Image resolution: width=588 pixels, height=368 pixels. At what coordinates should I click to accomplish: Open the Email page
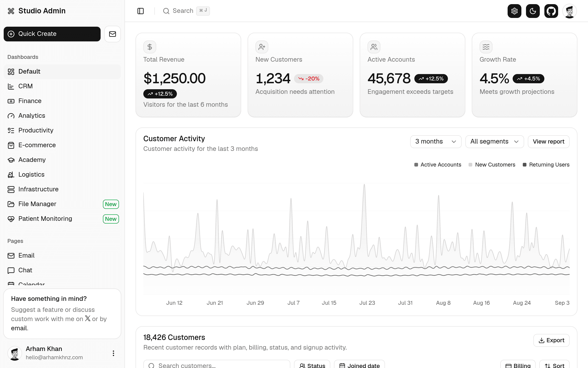[62, 256]
